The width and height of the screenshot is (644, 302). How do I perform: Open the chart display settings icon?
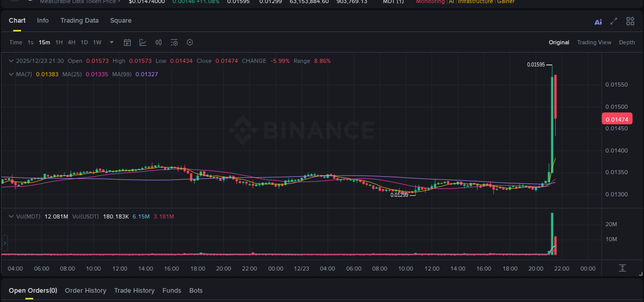coord(174,42)
